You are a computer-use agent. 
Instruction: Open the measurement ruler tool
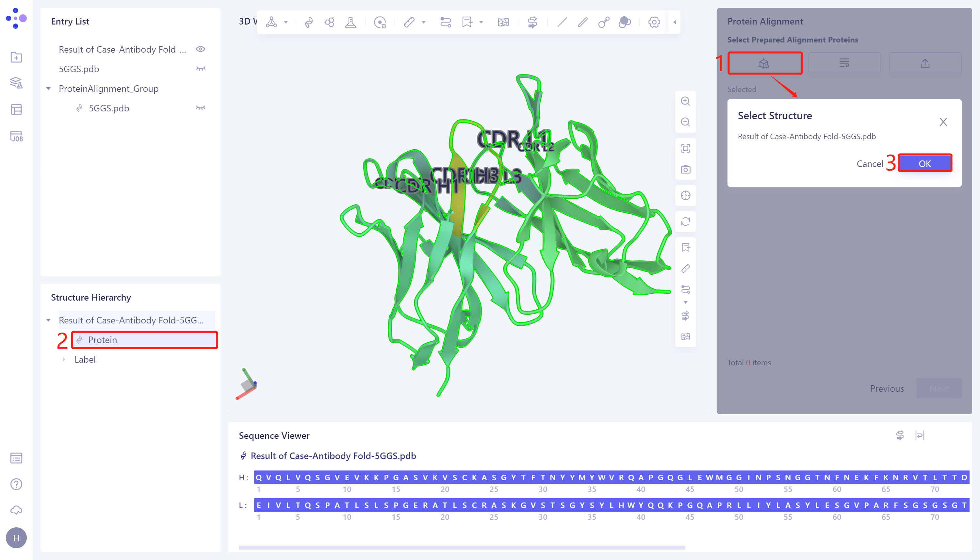(x=409, y=22)
